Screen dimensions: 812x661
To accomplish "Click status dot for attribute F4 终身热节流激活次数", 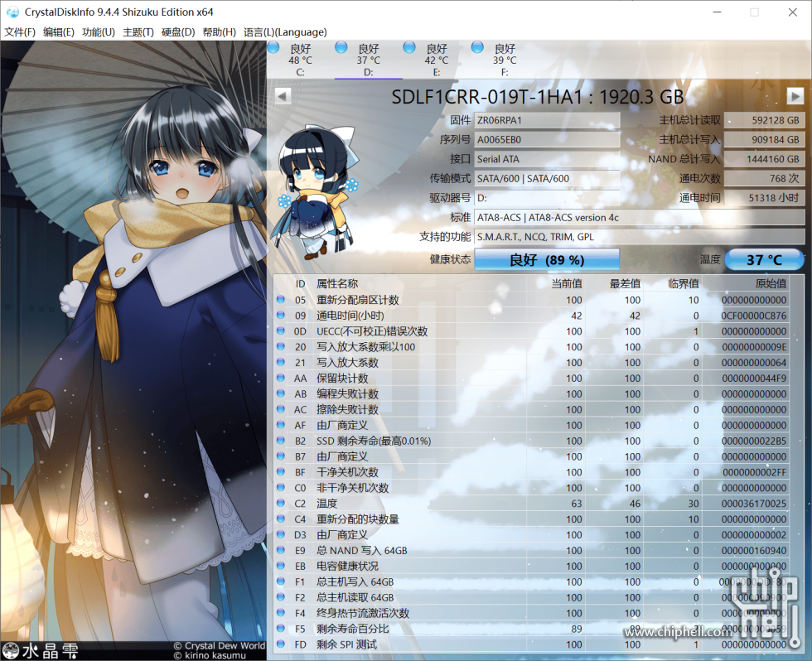I will 281,612.
